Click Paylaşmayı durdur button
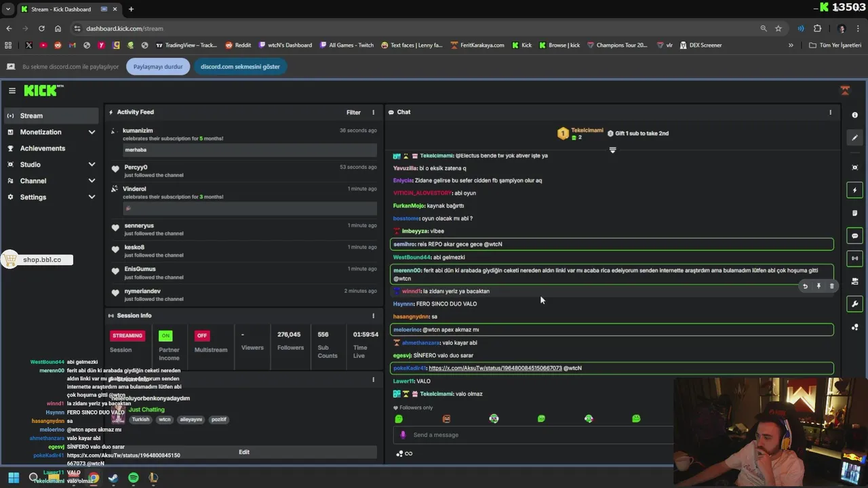868x488 pixels. [x=158, y=66]
